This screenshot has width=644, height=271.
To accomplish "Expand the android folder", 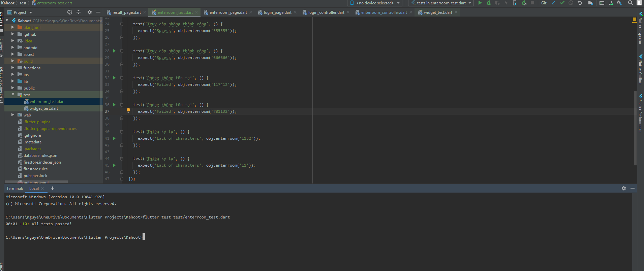I will coord(13,47).
